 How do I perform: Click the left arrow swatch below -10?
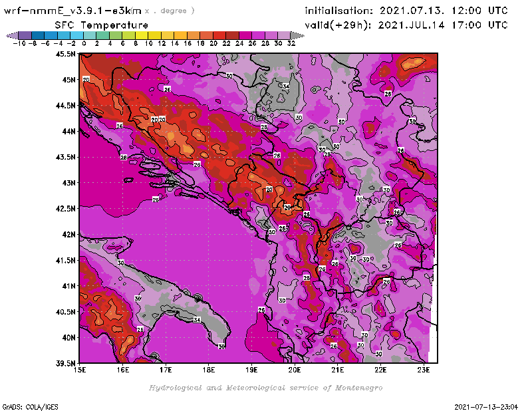tap(12, 35)
